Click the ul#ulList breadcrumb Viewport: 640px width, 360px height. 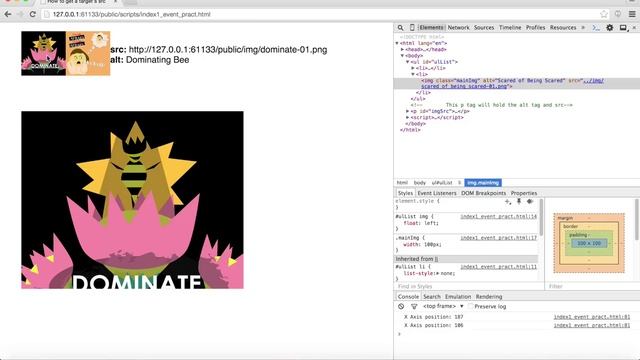442,183
